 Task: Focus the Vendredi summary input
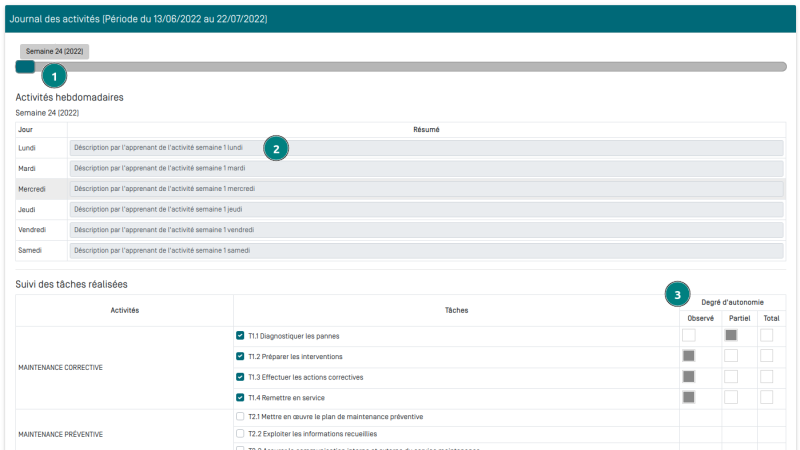(x=426, y=229)
